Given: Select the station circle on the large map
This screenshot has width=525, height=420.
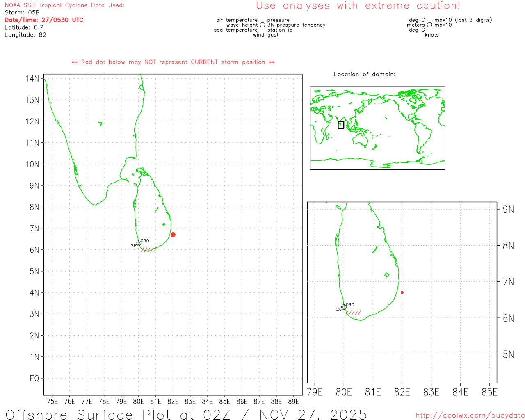Looking at the screenshot, I should [139, 243].
